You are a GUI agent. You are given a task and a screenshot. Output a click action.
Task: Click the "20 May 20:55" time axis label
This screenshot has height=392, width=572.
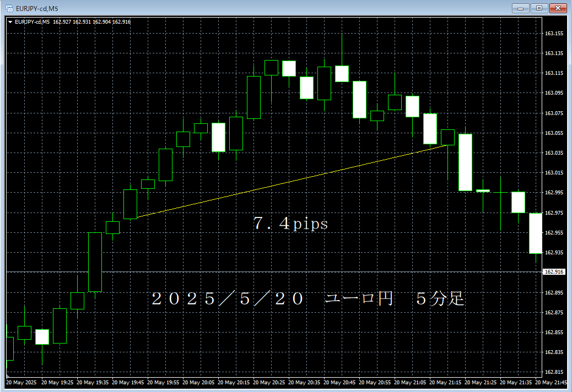click(375, 383)
